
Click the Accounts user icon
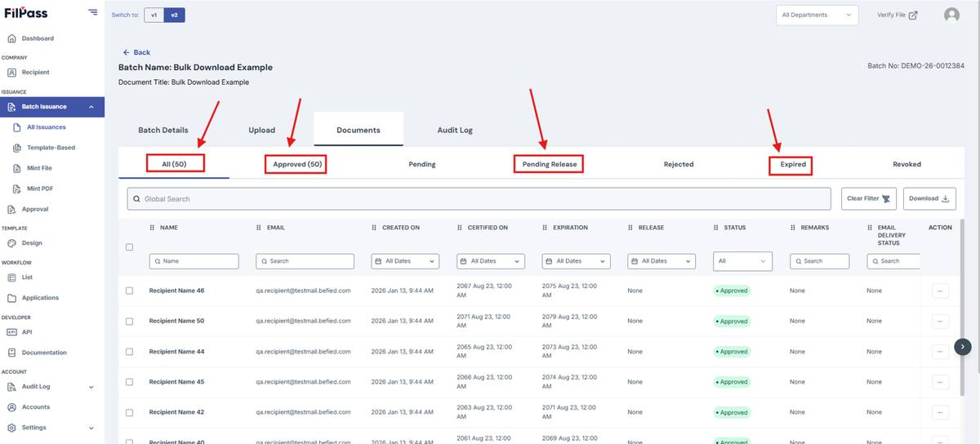12,407
